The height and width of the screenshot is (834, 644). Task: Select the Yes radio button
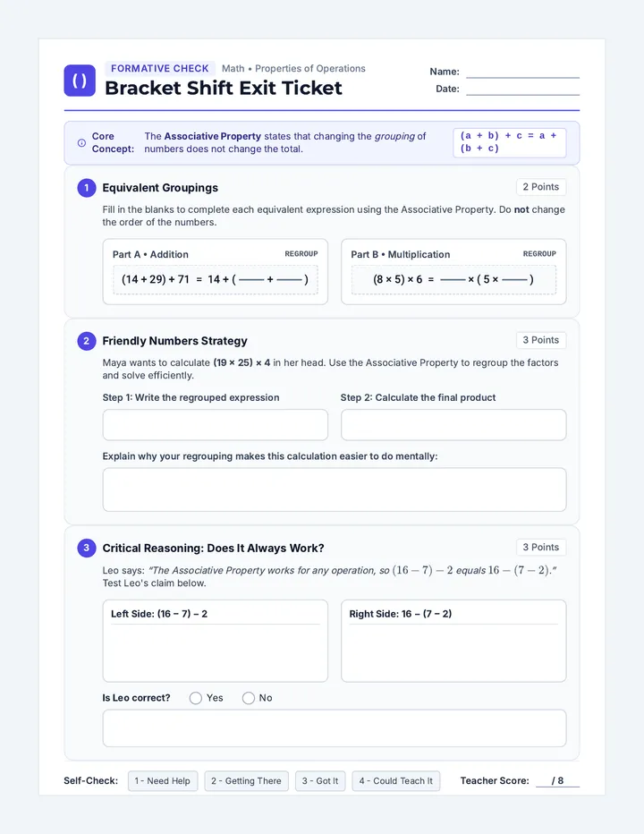[196, 698]
